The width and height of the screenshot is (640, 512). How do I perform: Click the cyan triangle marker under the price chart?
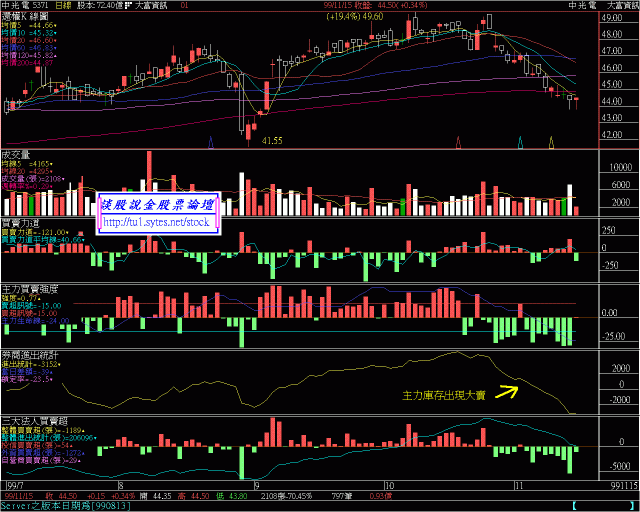click(520, 142)
